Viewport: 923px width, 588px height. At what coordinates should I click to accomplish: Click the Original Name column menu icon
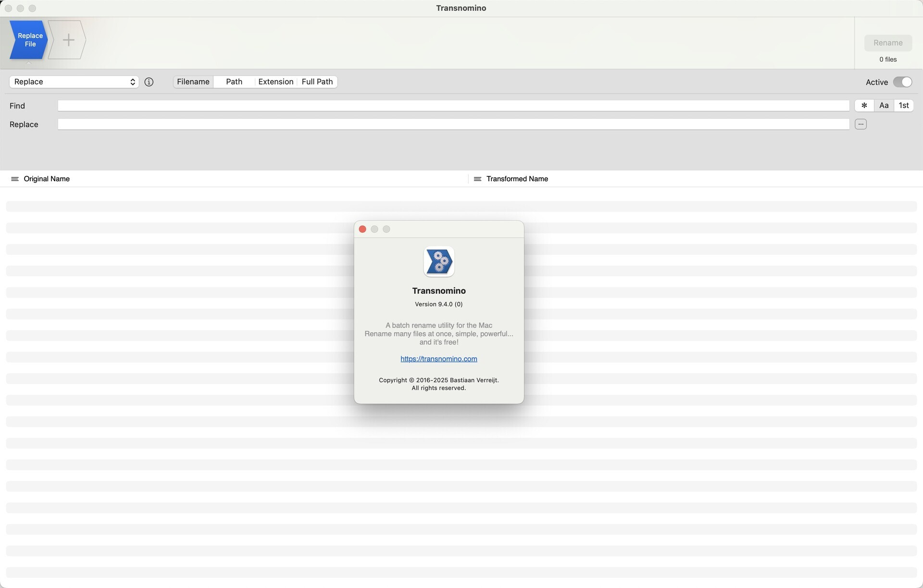pyautogui.click(x=14, y=179)
